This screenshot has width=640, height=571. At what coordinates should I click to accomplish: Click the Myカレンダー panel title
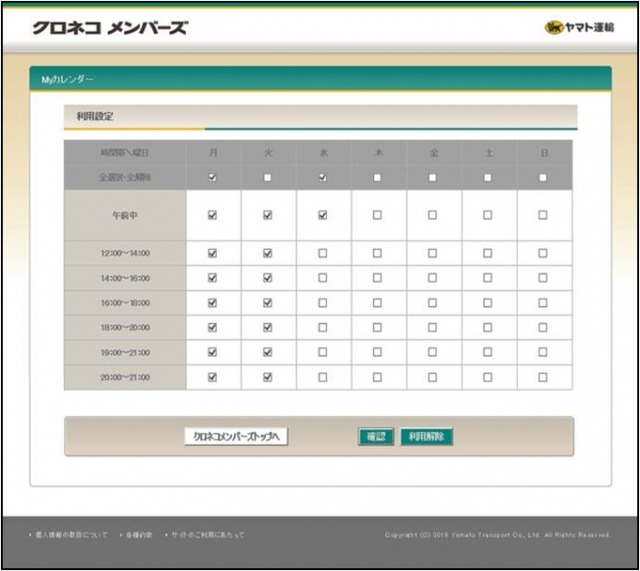coord(67,79)
